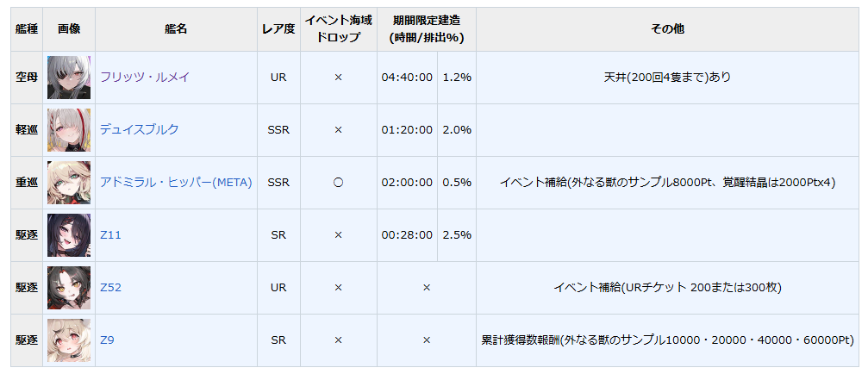Viewport: 868px width, 374px height.
Task: Click the 艦種 column header
Action: [x=27, y=29]
